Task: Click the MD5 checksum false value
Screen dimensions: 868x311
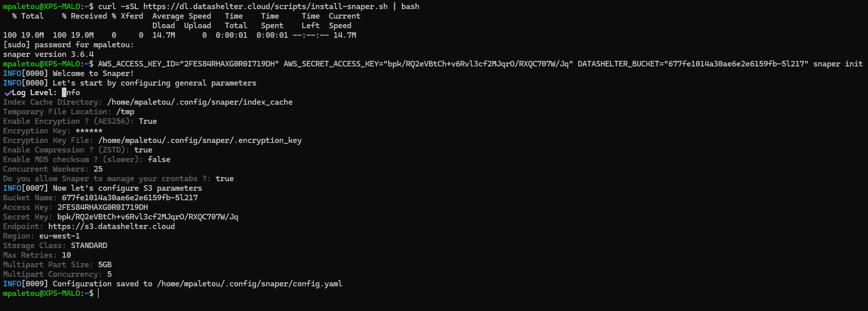Action: tap(159, 160)
